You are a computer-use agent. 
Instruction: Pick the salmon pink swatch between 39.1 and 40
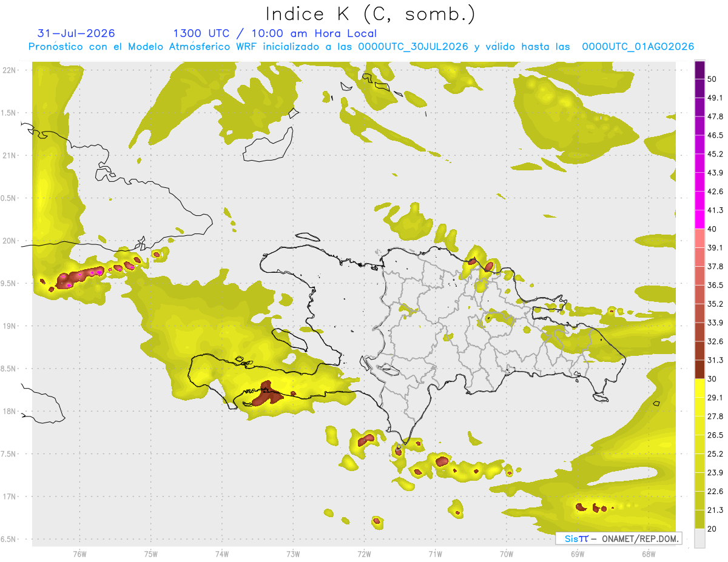699,239
